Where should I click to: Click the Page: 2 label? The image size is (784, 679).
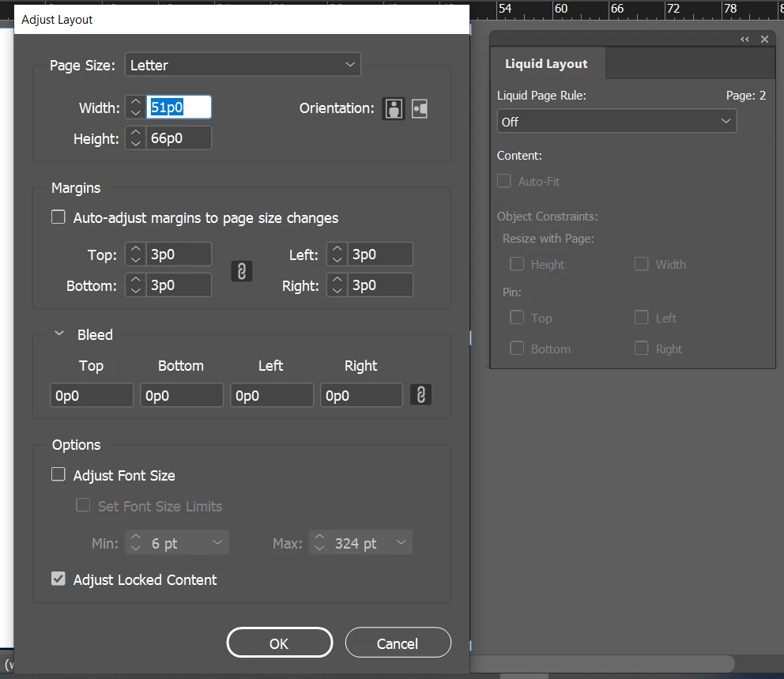click(745, 96)
